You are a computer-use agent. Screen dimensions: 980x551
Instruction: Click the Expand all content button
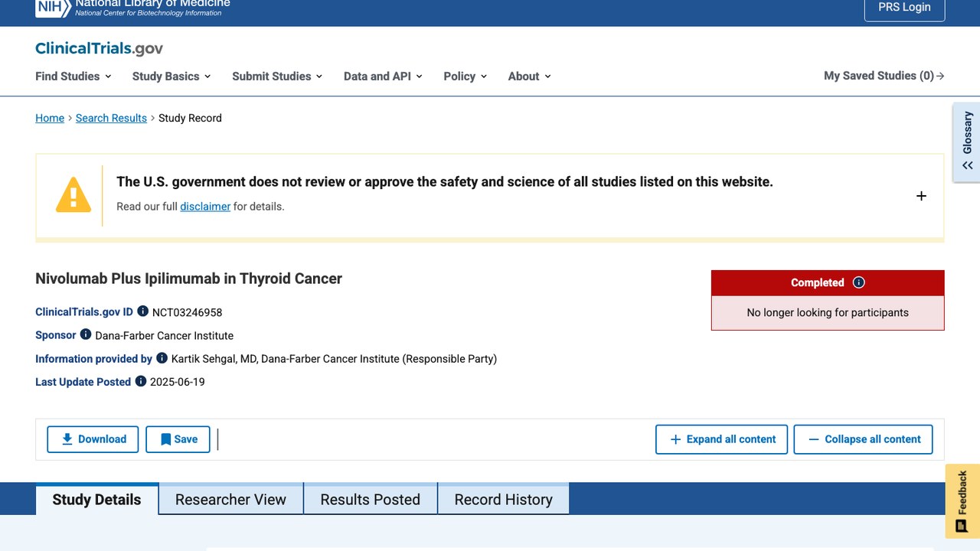[721, 439]
